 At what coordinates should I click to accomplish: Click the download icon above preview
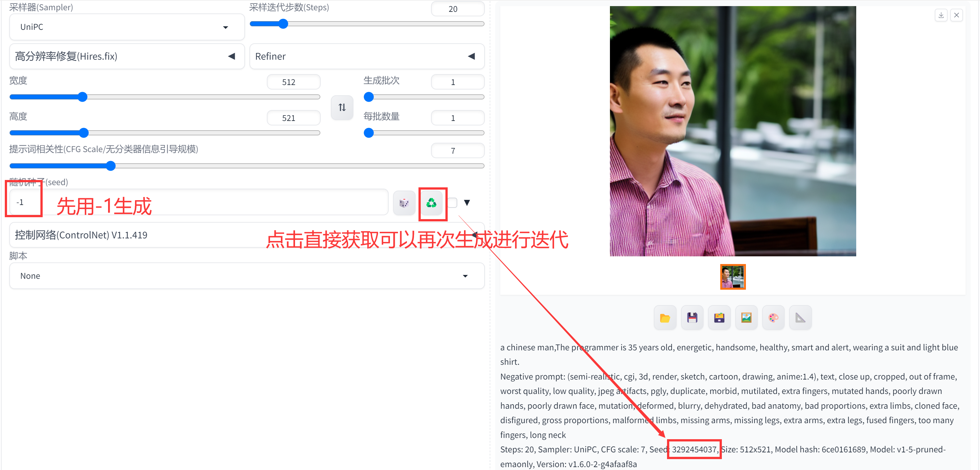941,15
